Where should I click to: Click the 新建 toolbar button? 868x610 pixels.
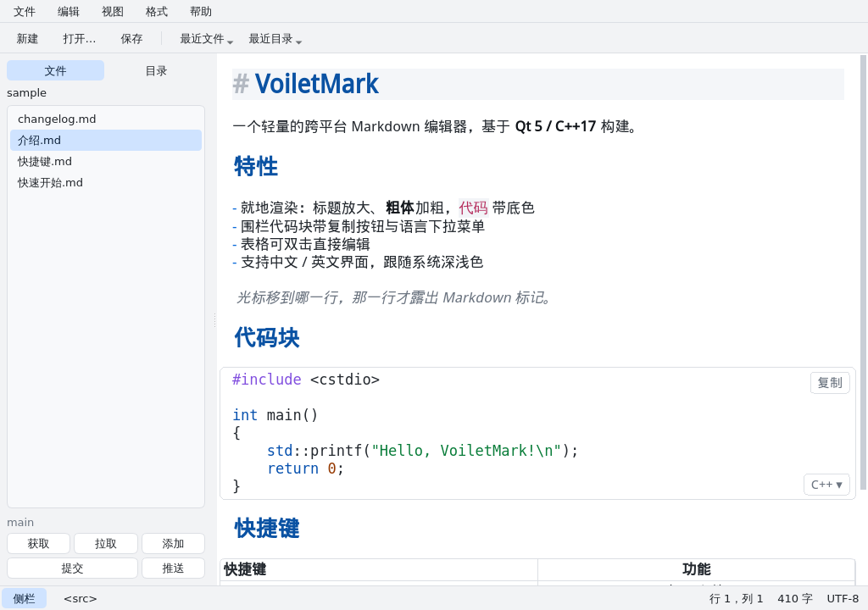[27, 39]
